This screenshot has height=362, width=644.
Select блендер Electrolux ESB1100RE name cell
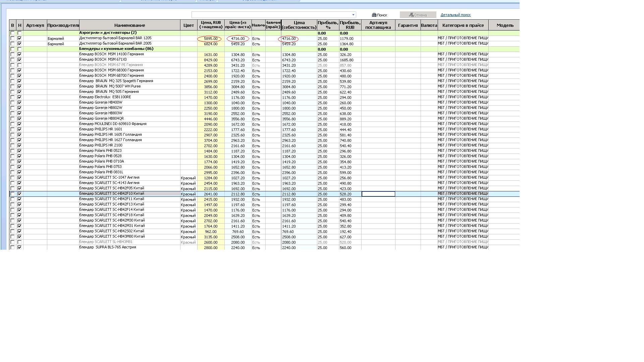[x=129, y=97]
